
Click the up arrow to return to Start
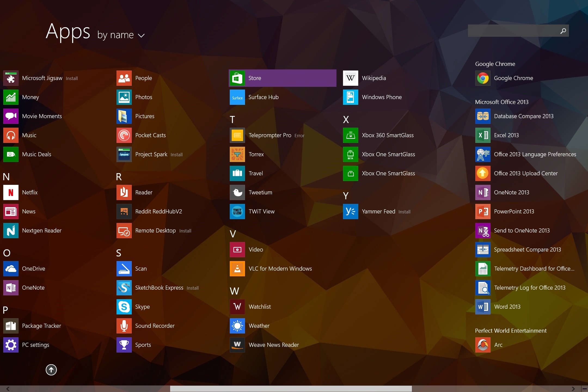tap(51, 370)
